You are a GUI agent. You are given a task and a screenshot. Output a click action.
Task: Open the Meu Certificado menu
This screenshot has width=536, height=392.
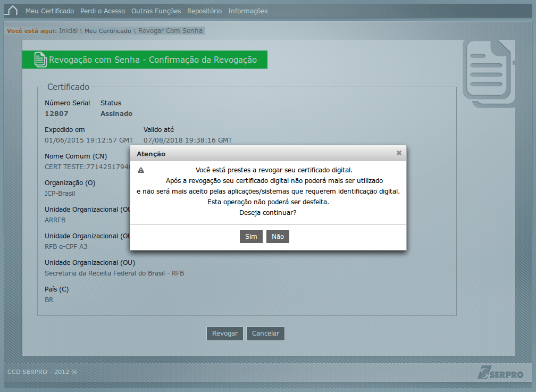point(49,11)
